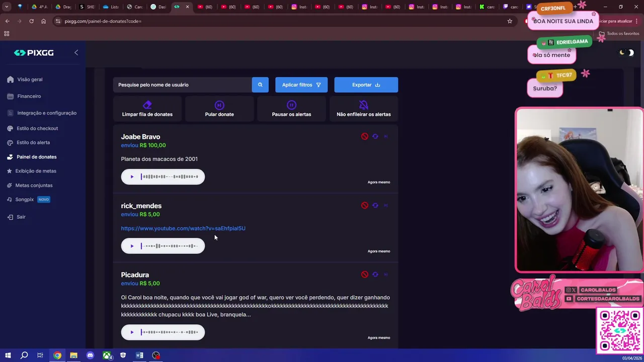
Task: Toggle Pausar os alertas
Action: (x=291, y=109)
